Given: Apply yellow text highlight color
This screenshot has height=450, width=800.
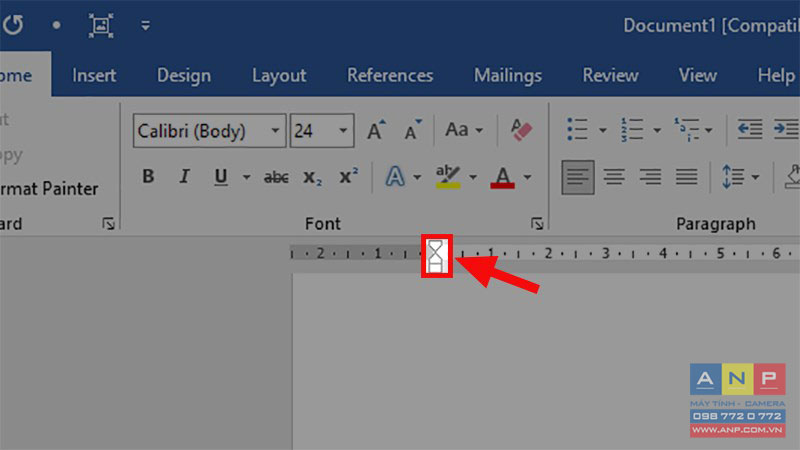Looking at the screenshot, I should [x=448, y=177].
